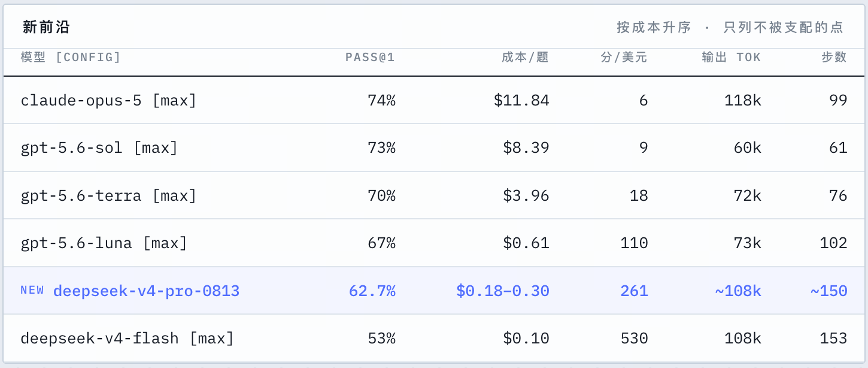Click the NEW badge beside deepseek-v4-pro
Screen dimensions: 868x368
[32, 291]
